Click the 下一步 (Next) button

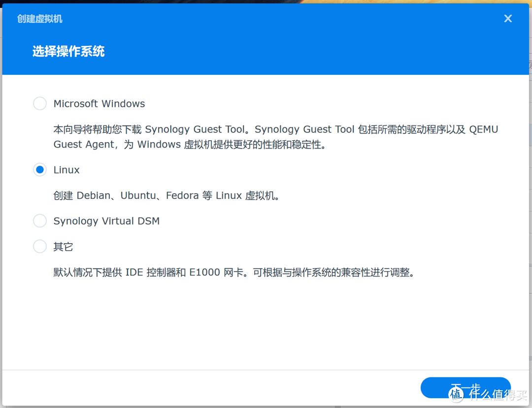coord(465,388)
